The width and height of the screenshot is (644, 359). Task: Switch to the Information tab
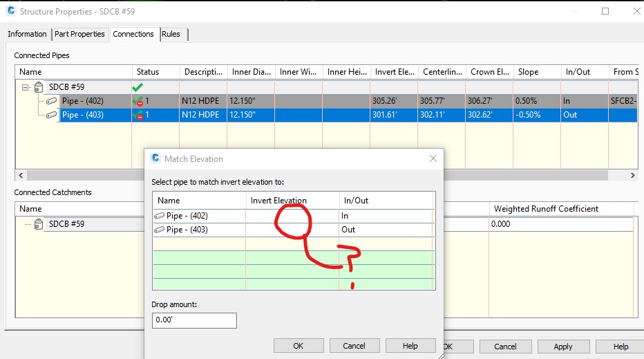point(27,34)
